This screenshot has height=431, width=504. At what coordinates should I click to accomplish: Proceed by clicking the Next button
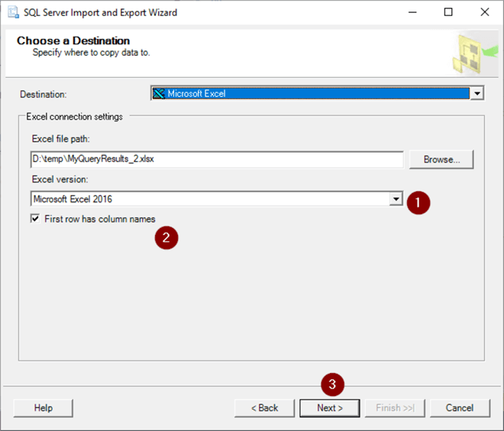[x=329, y=408]
